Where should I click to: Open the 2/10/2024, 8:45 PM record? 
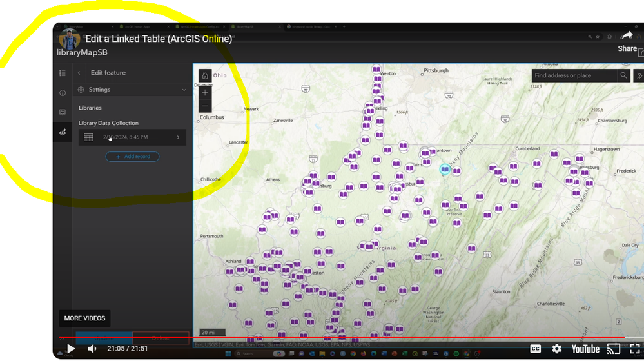[132, 137]
